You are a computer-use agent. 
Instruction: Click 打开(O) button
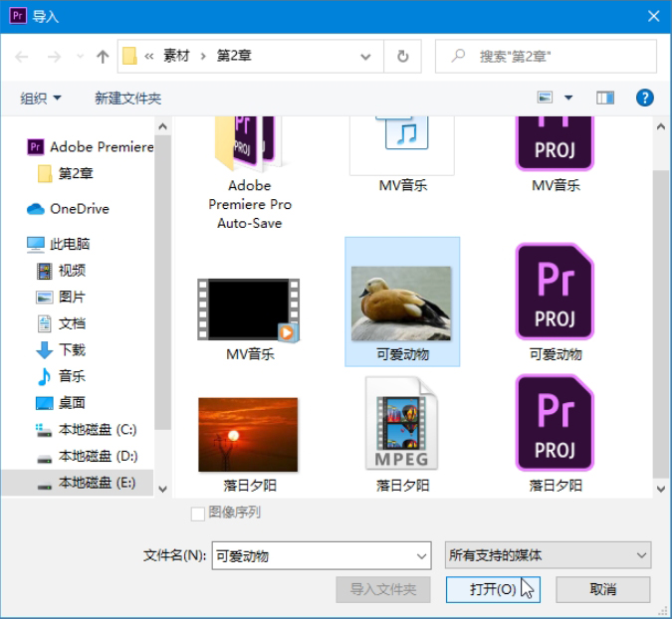pyautogui.click(x=493, y=589)
